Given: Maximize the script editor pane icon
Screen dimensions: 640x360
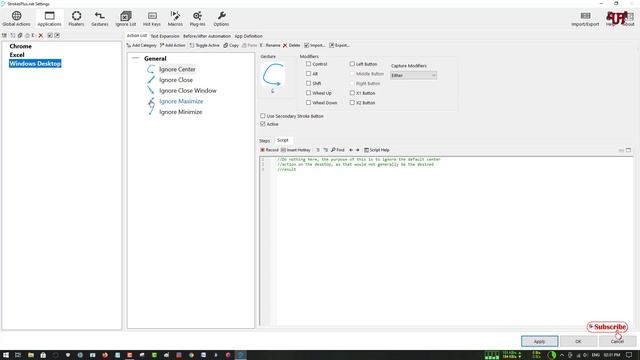Looking at the screenshot, I should click(x=628, y=150).
